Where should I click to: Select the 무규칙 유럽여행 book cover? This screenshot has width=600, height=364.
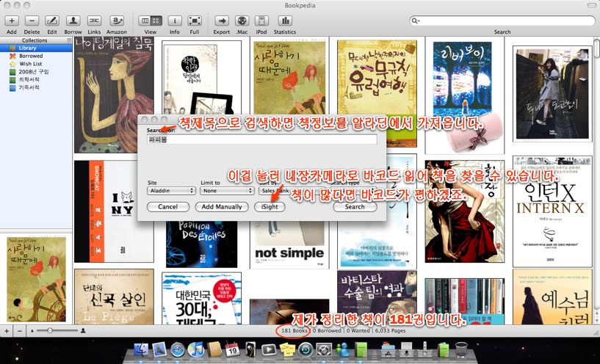click(x=377, y=76)
